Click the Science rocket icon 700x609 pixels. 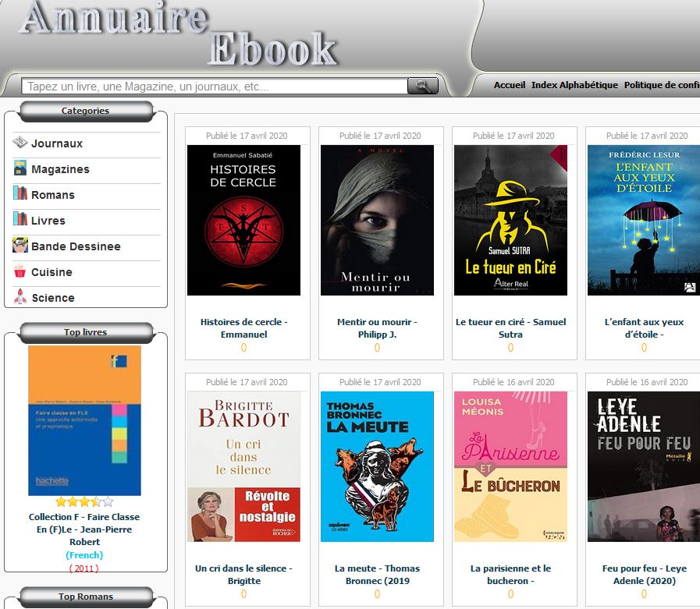tap(20, 296)
